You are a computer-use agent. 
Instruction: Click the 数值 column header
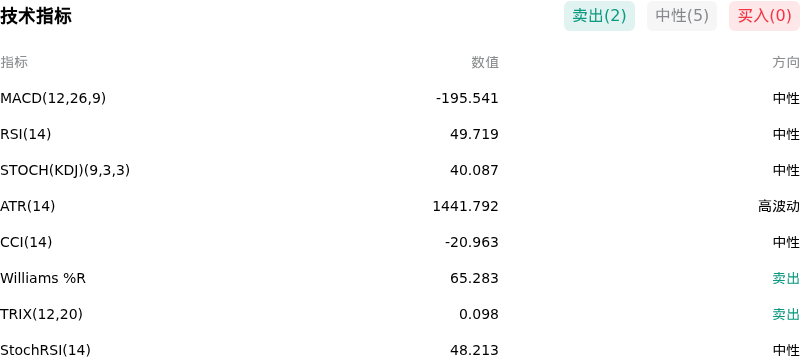(485, 62)
